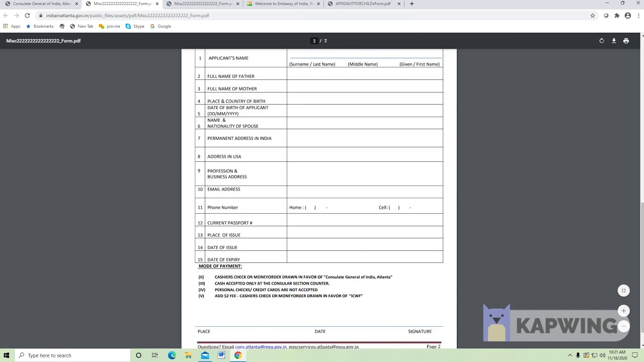Click the Phone Number row label
This screenshot has height=362, width=644.
(222, 208)
